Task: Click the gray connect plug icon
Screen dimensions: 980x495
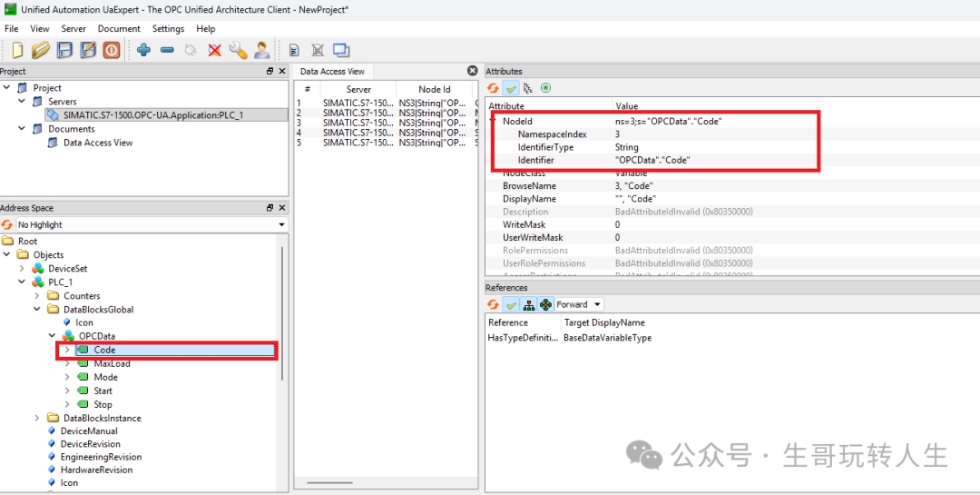Action: click(191, 49)
